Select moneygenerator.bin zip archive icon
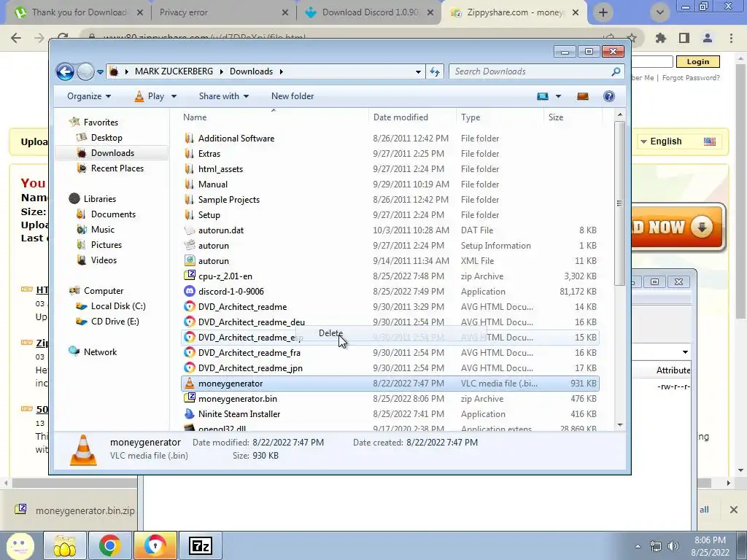 coord(190,399)
